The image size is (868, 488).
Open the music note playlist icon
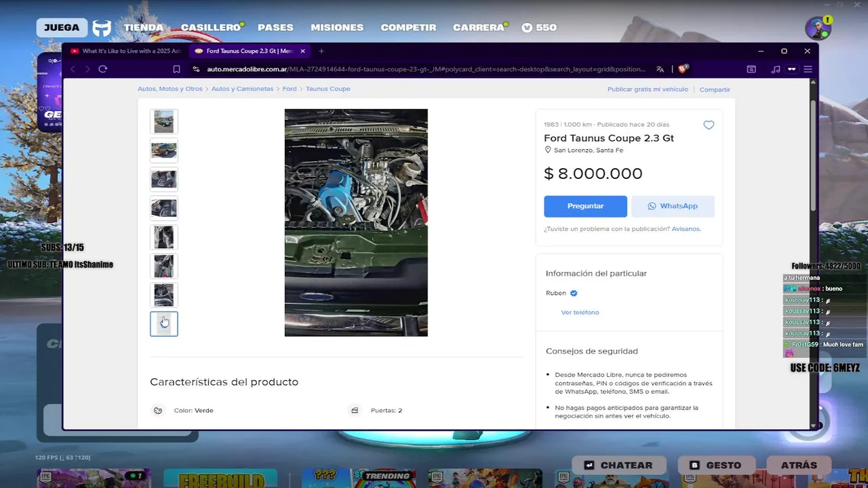pyautogui.click(x=776, y=69)
